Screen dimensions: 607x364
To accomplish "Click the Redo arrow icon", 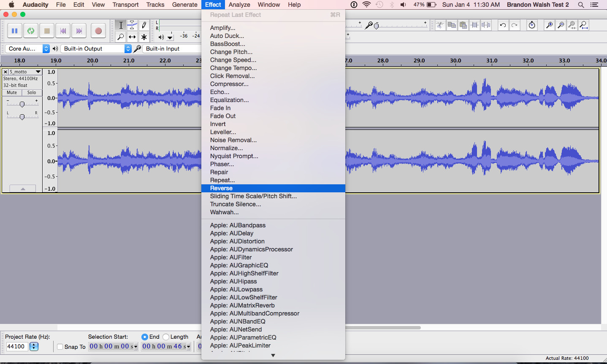I will [514, 25].
